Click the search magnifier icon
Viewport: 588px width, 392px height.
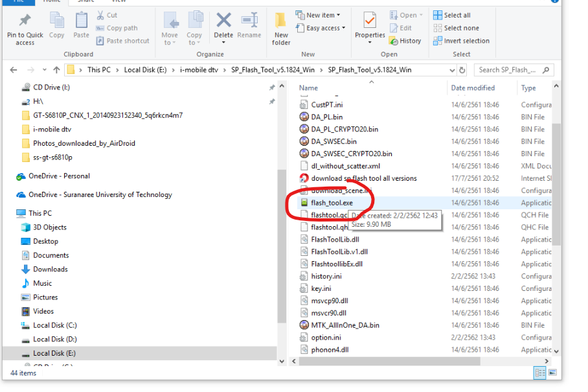(x=546, y=70)
